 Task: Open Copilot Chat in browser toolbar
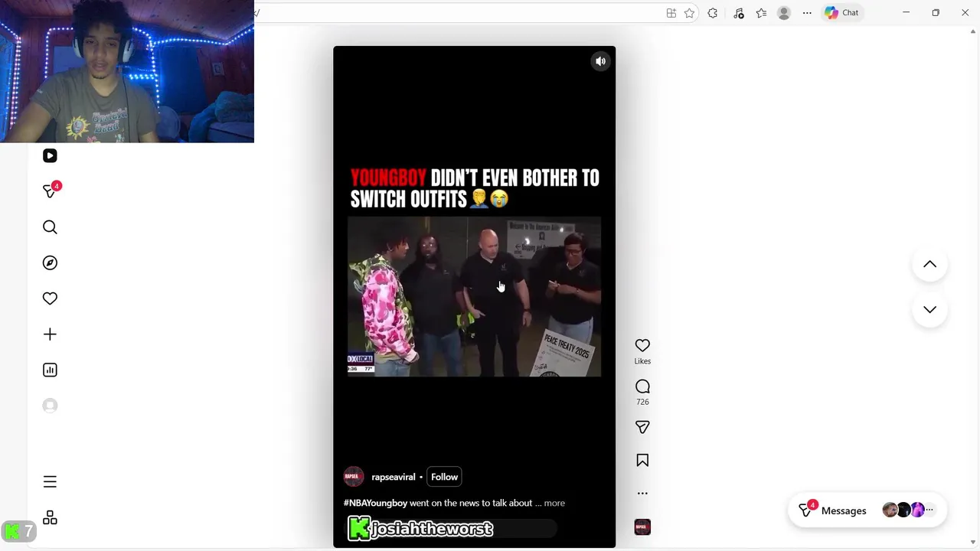[842, 13]
